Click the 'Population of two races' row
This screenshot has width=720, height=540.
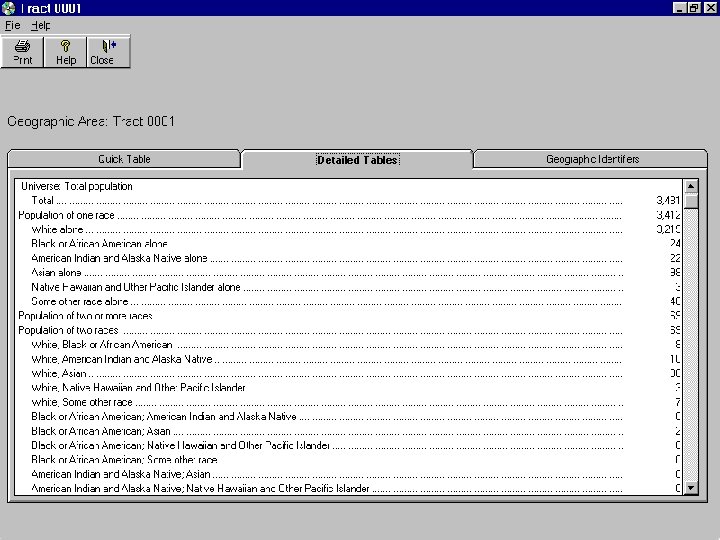click(349, 330)
